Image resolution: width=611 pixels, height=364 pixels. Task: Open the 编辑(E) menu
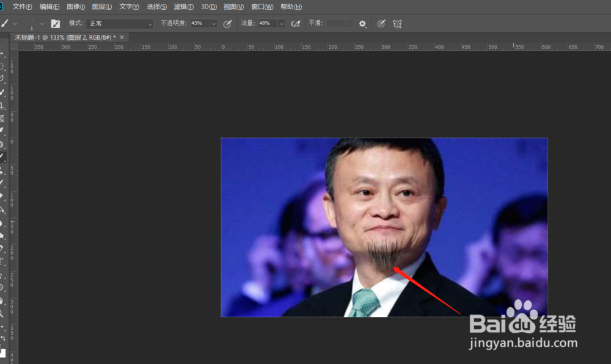[49, 7]
